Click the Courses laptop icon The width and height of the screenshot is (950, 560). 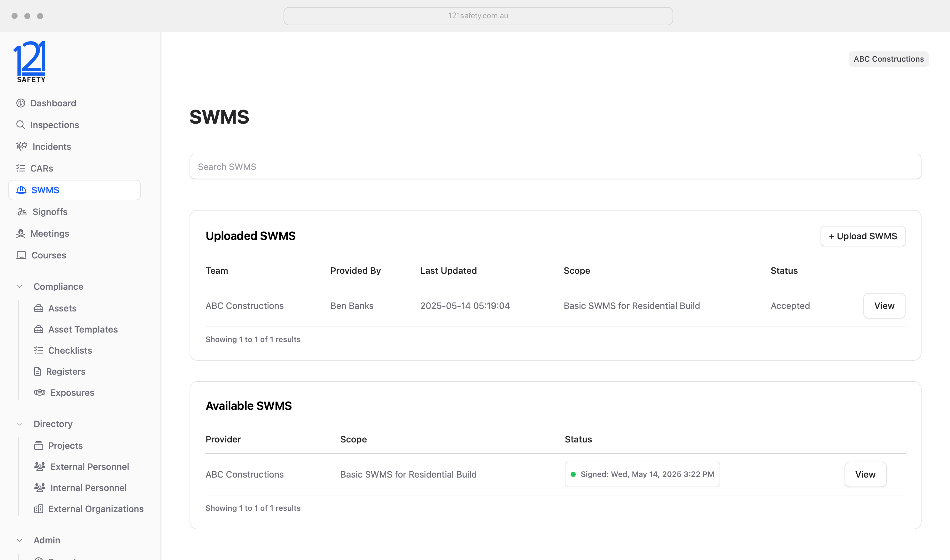tap(21, 256)
